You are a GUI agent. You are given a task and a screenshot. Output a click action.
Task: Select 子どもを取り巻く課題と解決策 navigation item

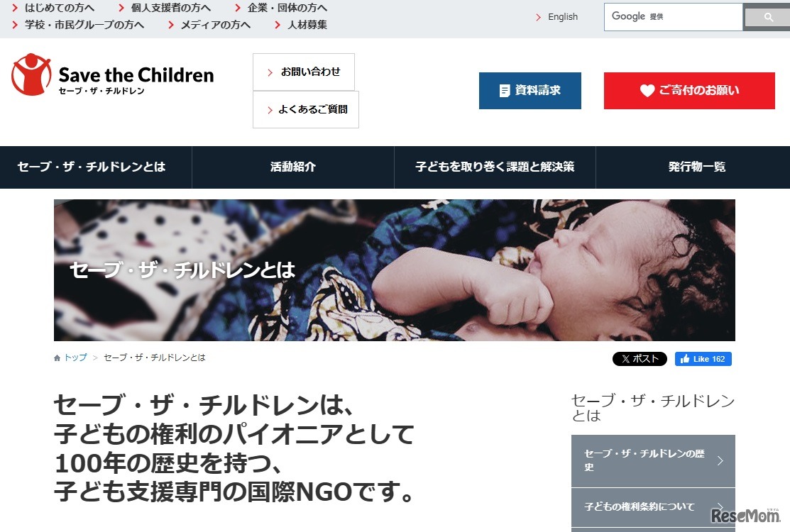pyautogui.click(x=495, y=167)
